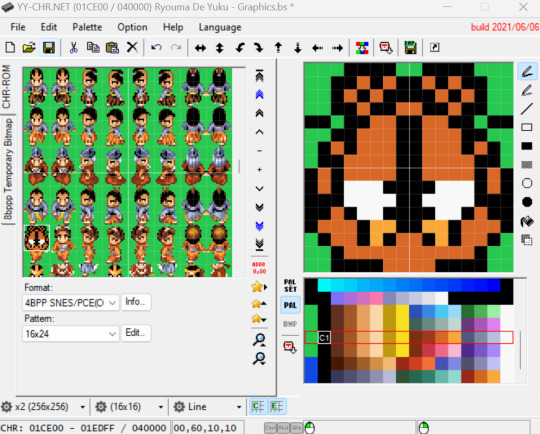Toggle the PAL SET palette mode

coord(290,286)
